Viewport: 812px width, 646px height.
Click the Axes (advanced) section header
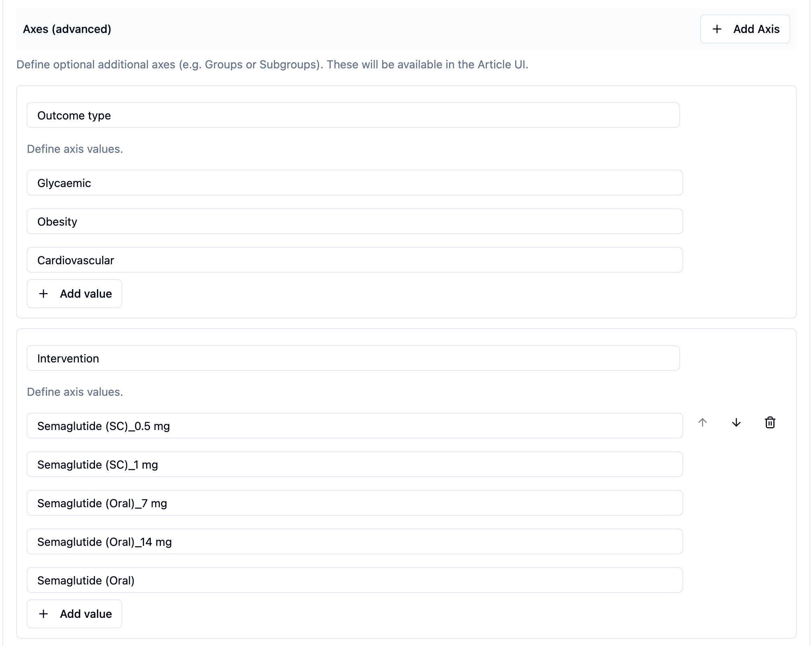coord(67,29)
